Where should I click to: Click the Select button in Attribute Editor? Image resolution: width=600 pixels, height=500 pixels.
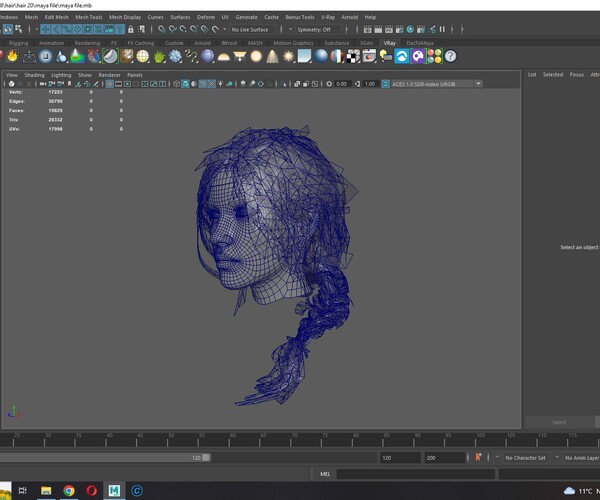coord(559,422)
